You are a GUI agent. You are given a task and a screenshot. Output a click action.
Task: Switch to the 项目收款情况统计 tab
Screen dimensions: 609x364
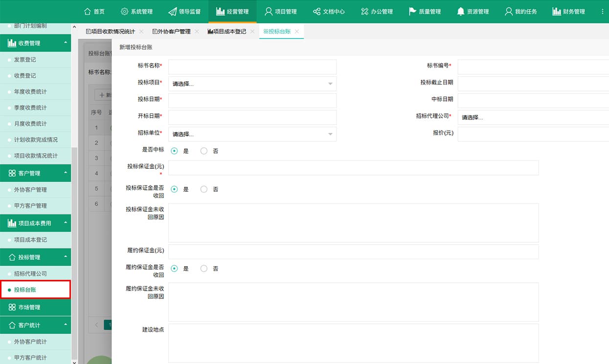click(110, 31)
